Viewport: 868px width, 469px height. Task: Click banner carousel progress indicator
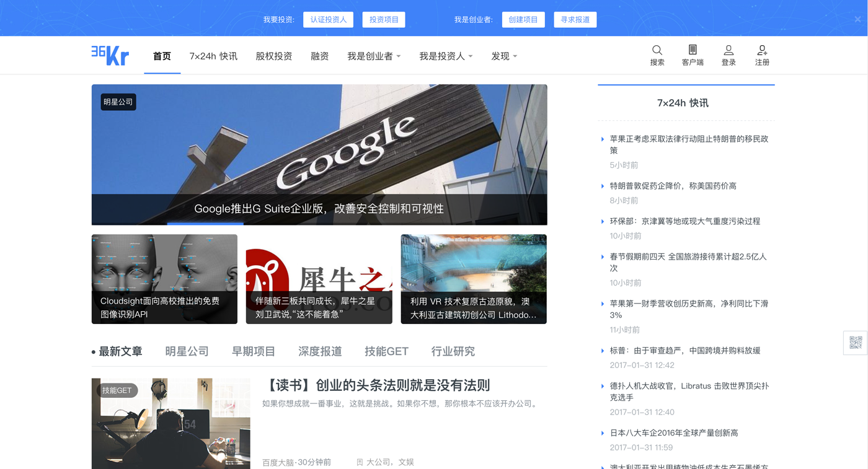[205, 224]
